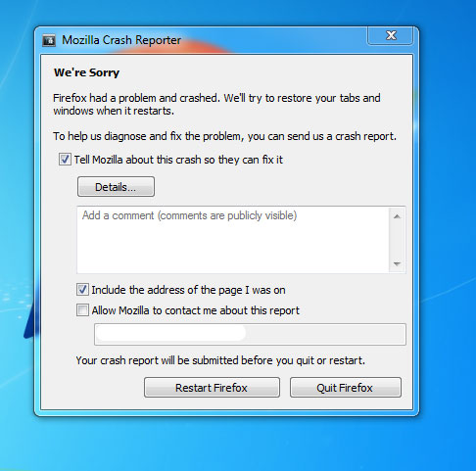Click the comment box scroll down arrow
Viewport: 476px width, 471px height.
point(397,263)
